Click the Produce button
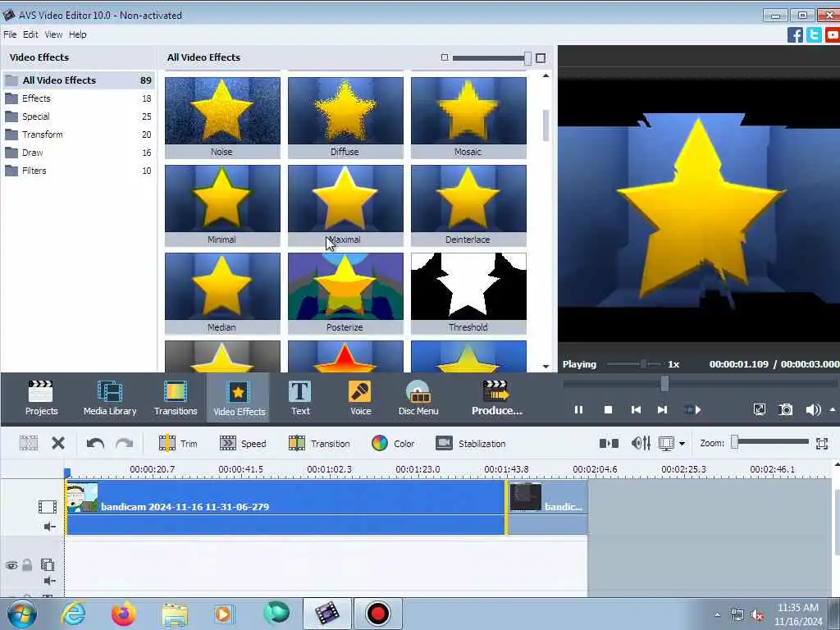The width and height of the screenshot is (840, 630). point(496,398)
